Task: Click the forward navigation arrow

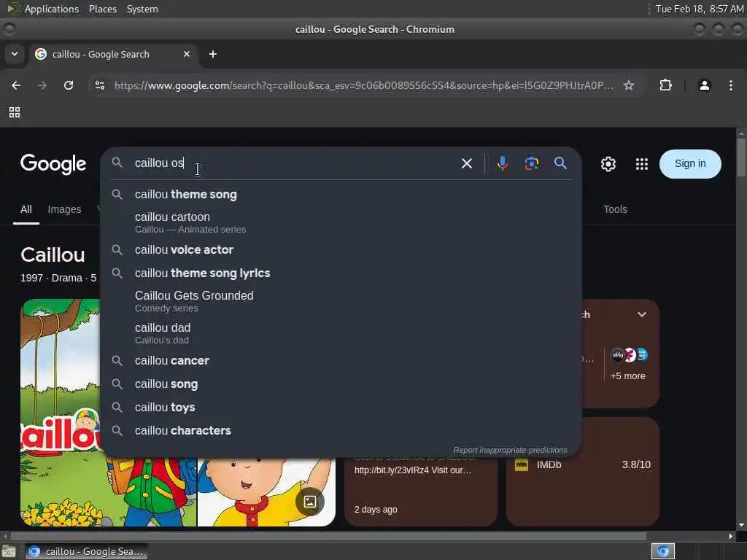Action: coord(42,85)
